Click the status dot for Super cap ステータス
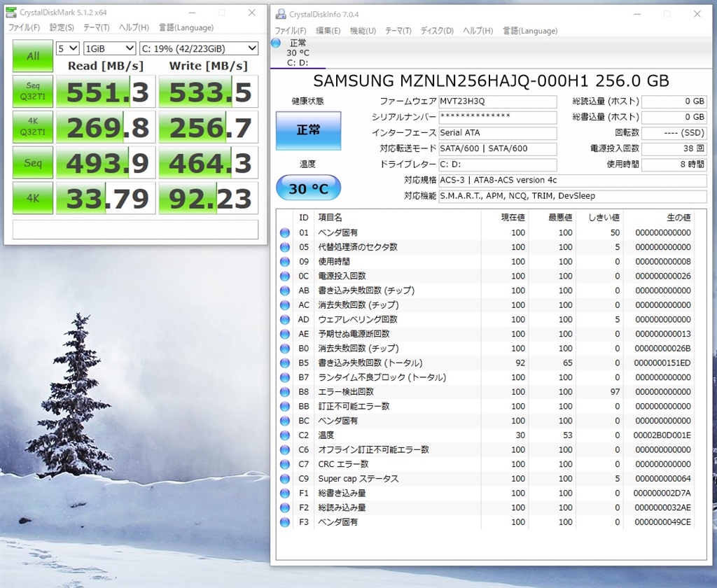Screen dimensions: 717x588 [x=285, y=479]
